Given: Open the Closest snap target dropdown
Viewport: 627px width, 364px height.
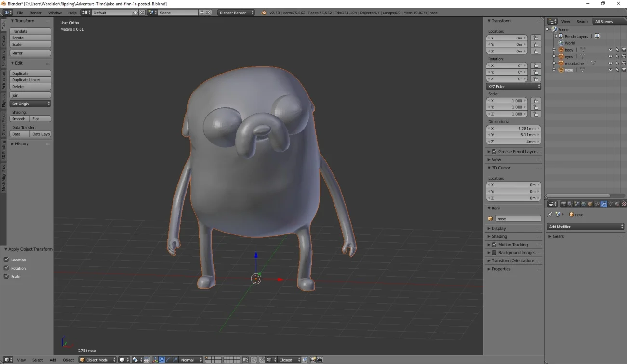Looking at the screenshot, I should 289,360.
